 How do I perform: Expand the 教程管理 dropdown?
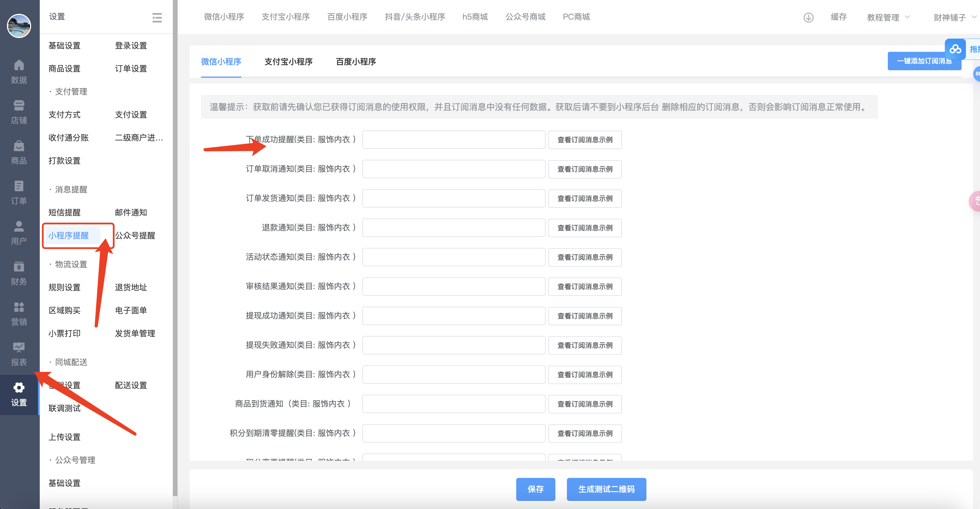888,18
